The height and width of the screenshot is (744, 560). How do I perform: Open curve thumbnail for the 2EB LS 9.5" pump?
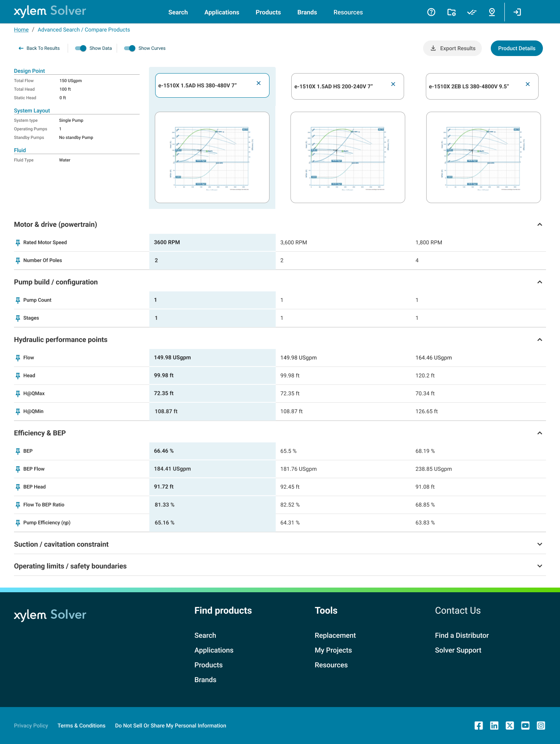click(x=483, y=158)
